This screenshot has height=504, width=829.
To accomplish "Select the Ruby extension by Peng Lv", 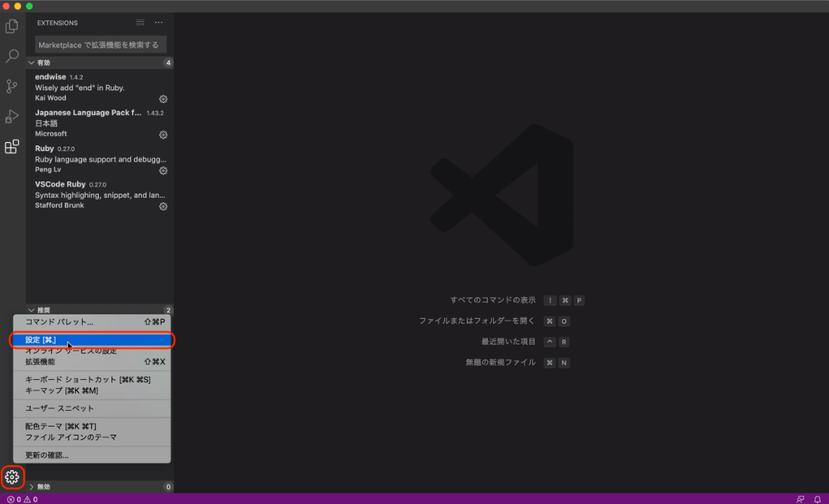I will click(x=100, y=159).
